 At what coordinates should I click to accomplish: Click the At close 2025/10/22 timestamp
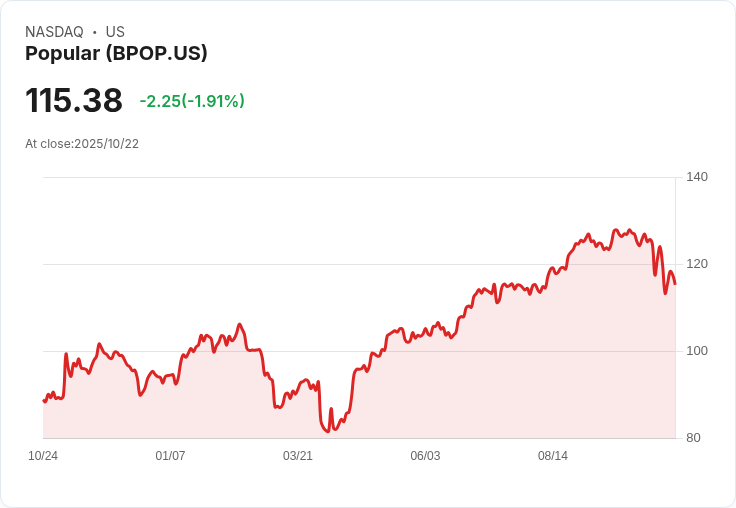(82, 143)
